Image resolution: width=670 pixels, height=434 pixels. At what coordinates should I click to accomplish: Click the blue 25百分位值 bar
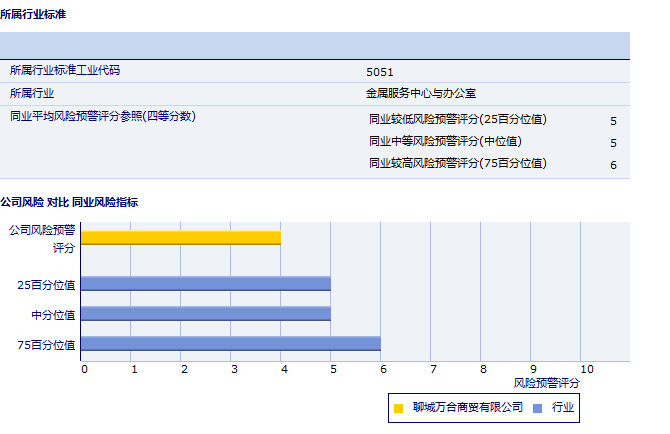[x=205, y=283]
